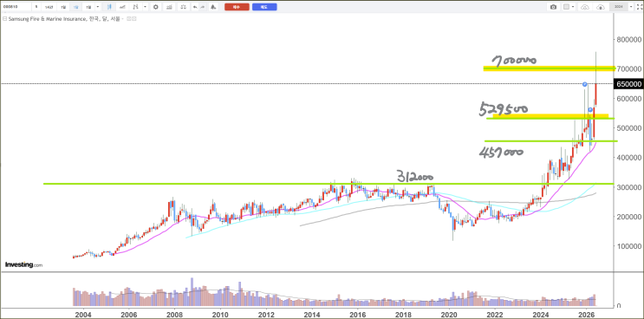This screenshot has height=319, width=644.
Task: Click the red buy button
Action: [237, 7]
